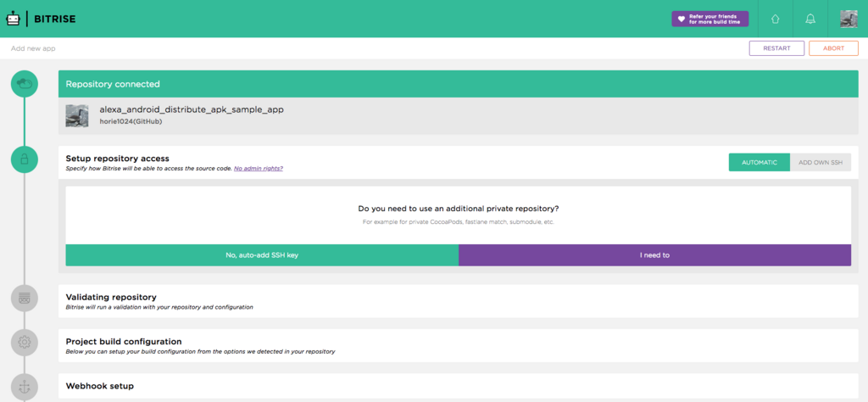Click the horie1024(GitHub) owner text

tap(131, 121)
